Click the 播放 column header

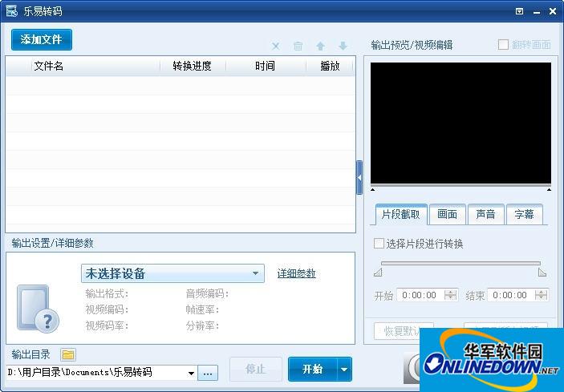tap(330, 66)
